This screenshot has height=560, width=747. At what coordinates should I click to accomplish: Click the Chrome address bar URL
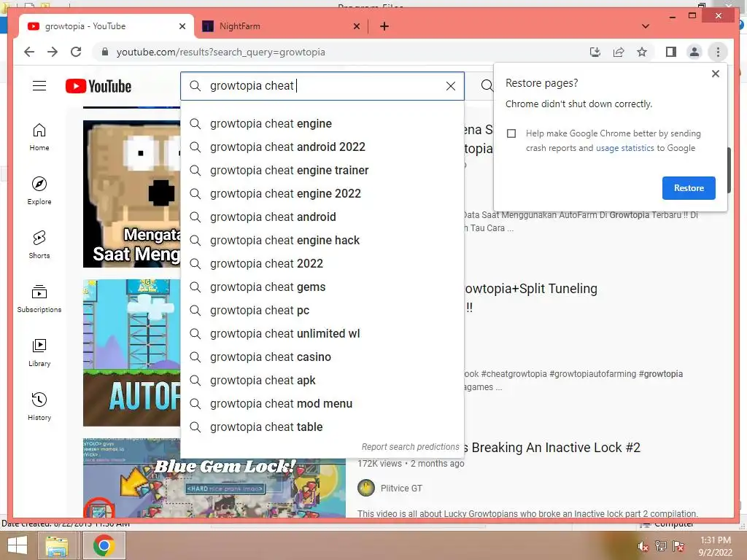point(220,52)
